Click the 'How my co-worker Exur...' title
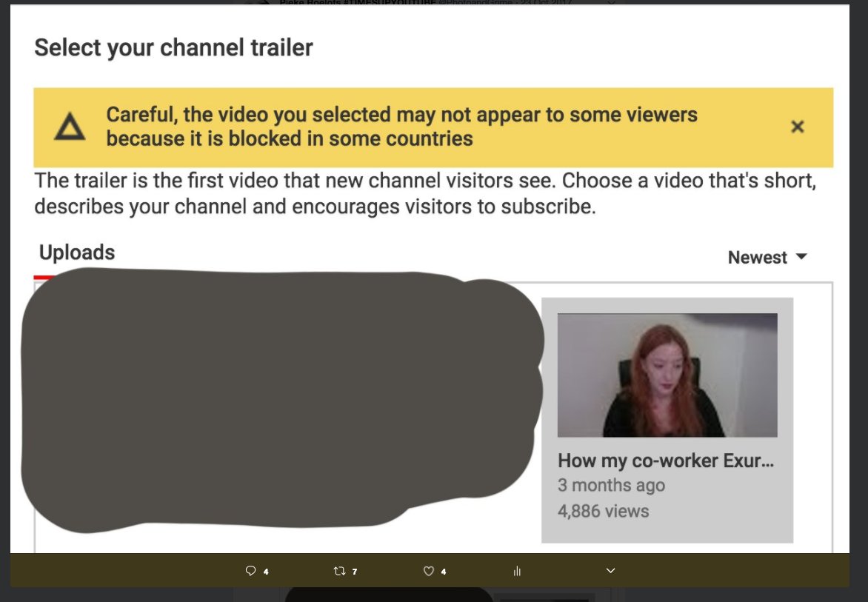 (x=665, y=461)
